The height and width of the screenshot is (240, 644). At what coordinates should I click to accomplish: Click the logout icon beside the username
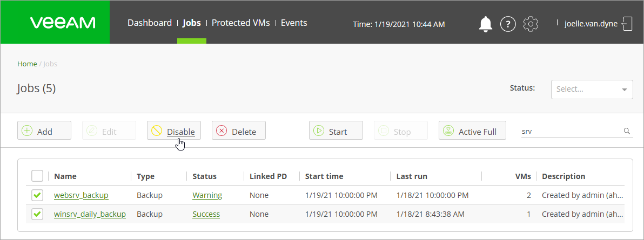point(627,24)
